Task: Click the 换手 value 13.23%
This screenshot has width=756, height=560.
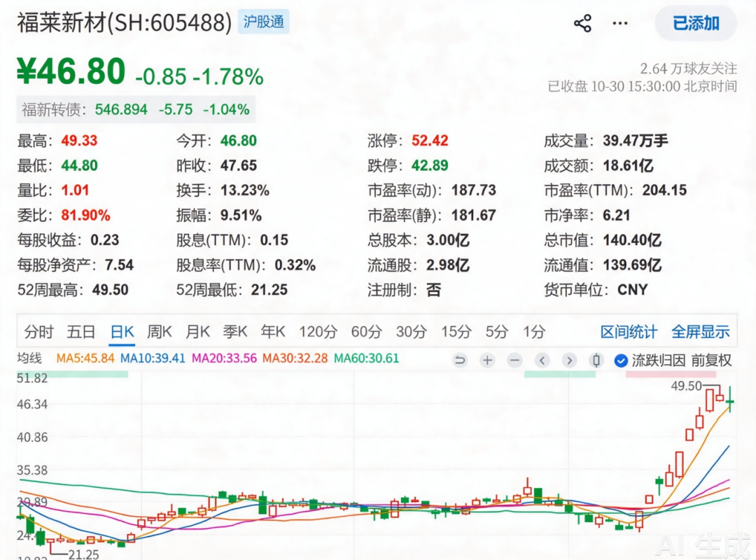Action: [x=245, y=190]
